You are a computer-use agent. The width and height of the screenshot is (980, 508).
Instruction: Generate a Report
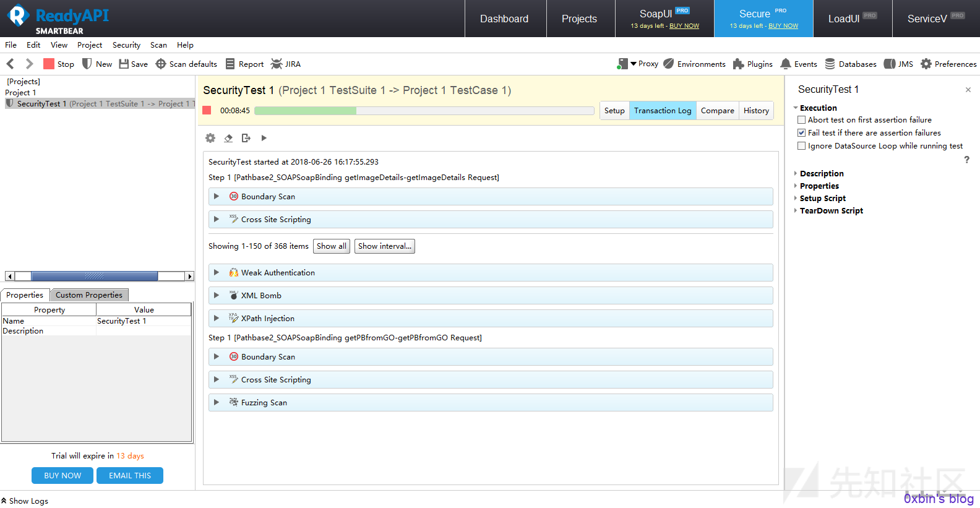[x=244, y=64]
